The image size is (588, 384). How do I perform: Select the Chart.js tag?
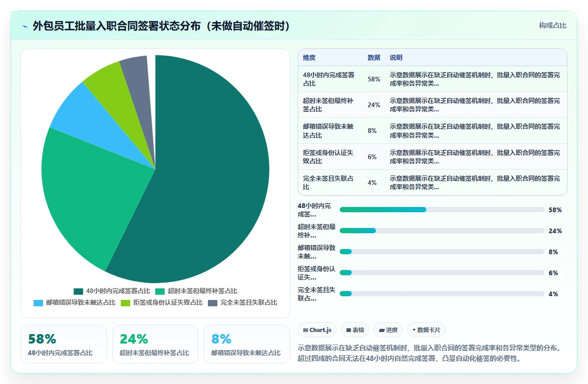coord(317,330)
